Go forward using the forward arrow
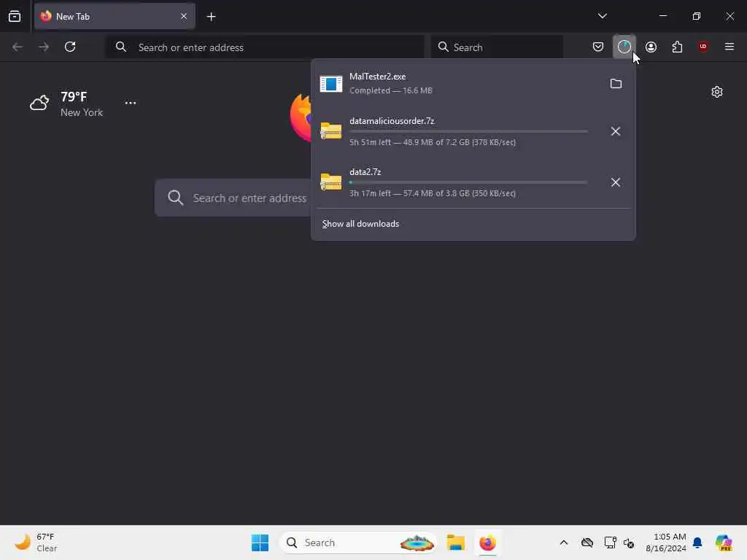The width and height of the screenshot is (747, 560). coord(44,47)
